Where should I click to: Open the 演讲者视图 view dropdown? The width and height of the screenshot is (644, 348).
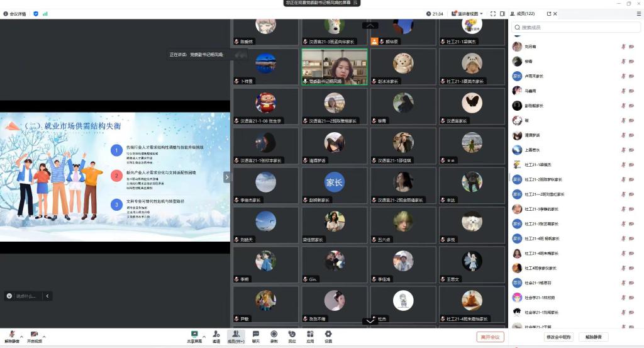pyautogui.click(x=469, y=13)
